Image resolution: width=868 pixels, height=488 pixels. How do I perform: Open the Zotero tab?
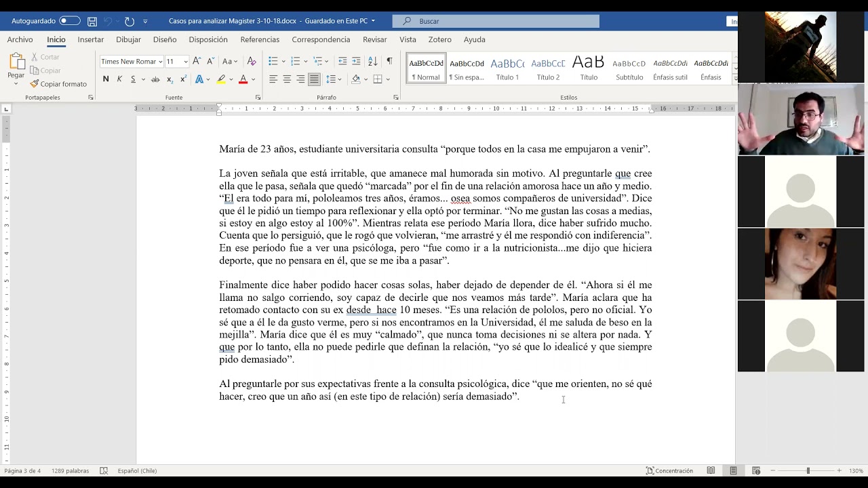tap(439, 39)
